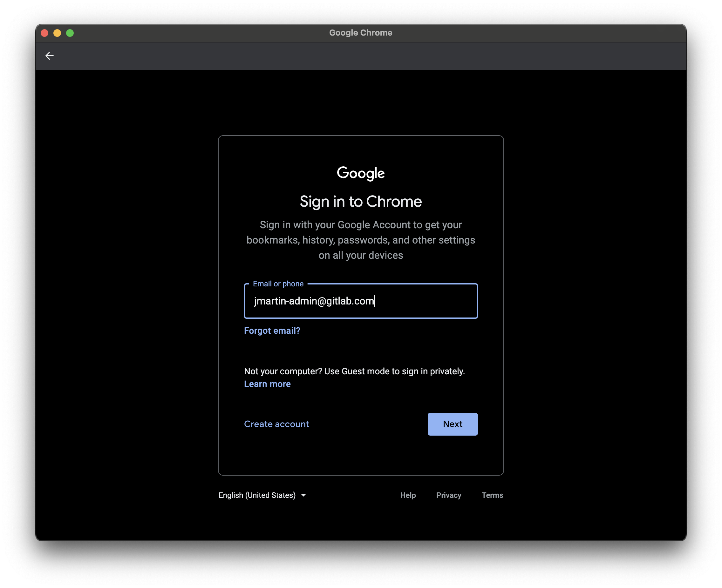Click the Guest mode notice text
The height and width of the screenshot is (588, 722).
tap(354, 371)
